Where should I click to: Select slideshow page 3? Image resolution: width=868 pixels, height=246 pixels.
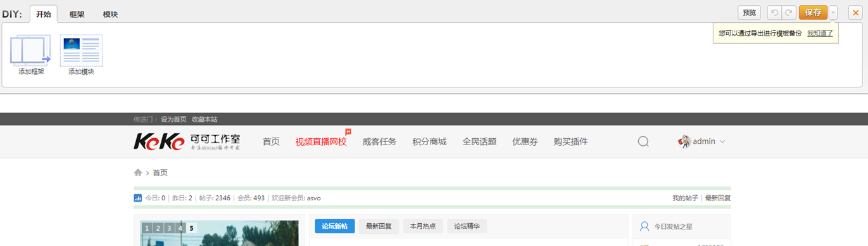pos(169,228)
